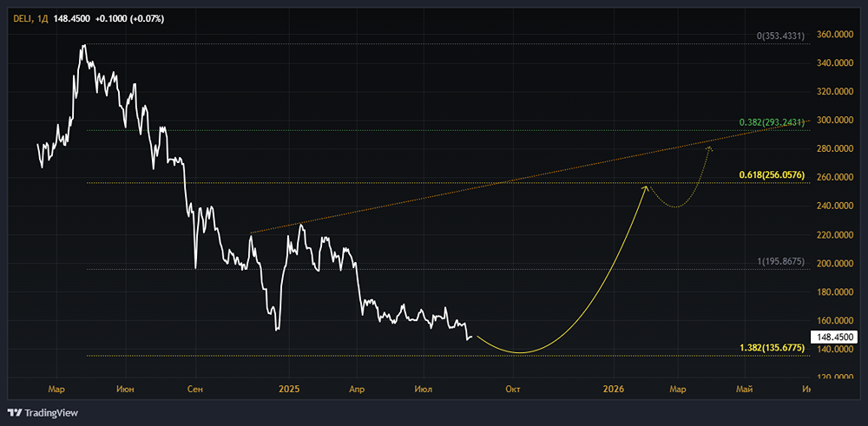Click the 2025 time axis label
Image resolution: width=868 pixels, height=426 pixels.
click(x=290, y=390)
